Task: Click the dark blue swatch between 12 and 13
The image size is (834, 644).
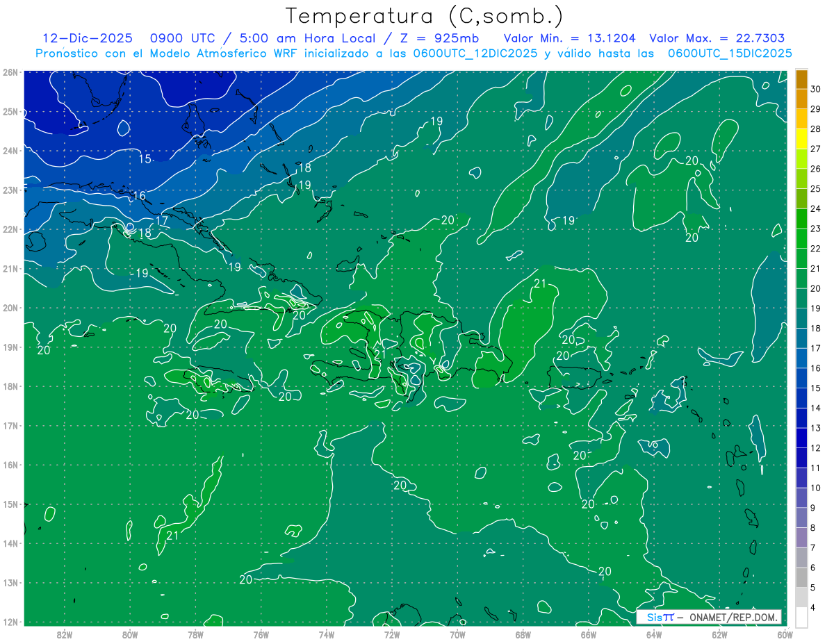Action: point(801,438)
